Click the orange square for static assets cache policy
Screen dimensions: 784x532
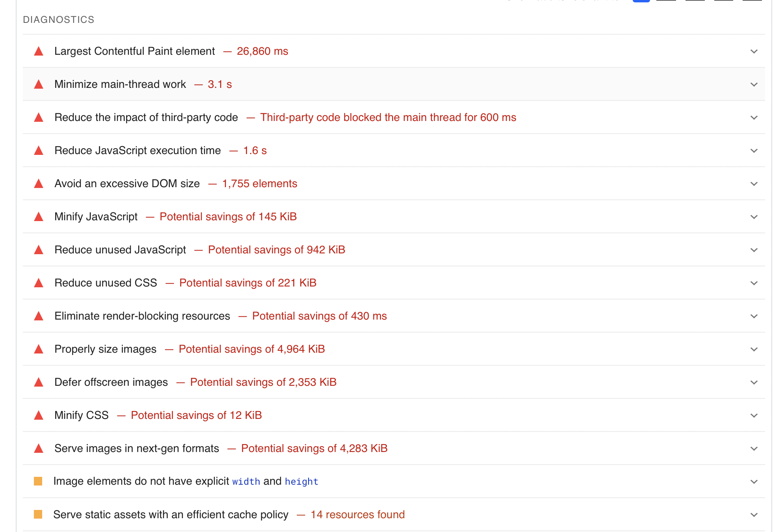click(38, 514)
